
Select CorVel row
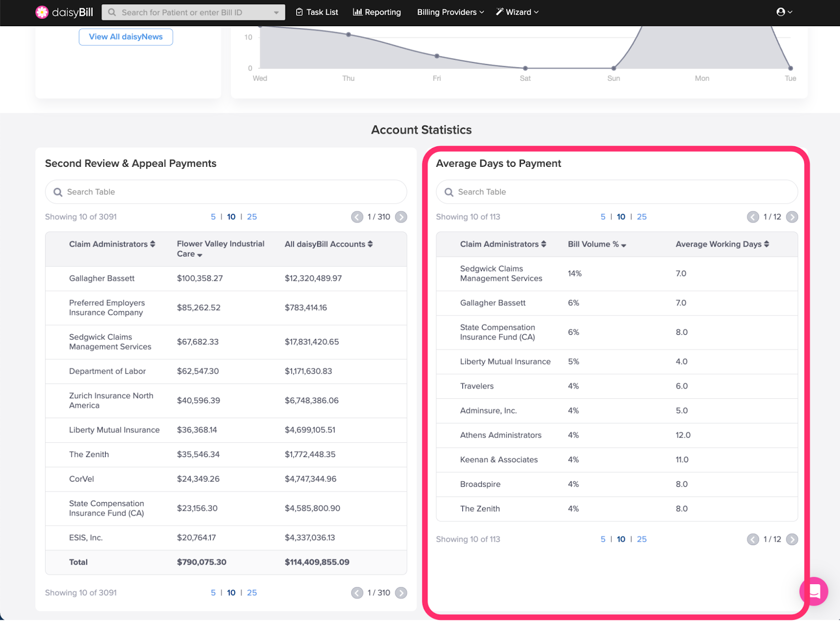(226, 479)
